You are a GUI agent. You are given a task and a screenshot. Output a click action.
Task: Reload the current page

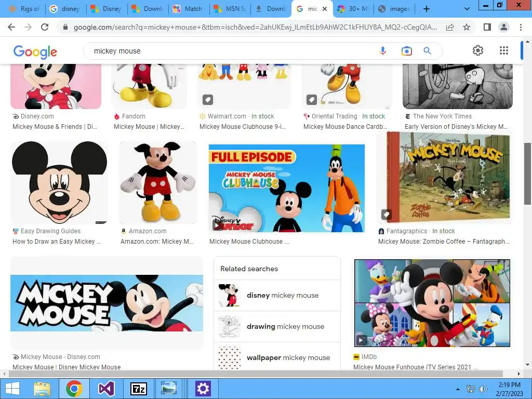(x=45, y=27)
